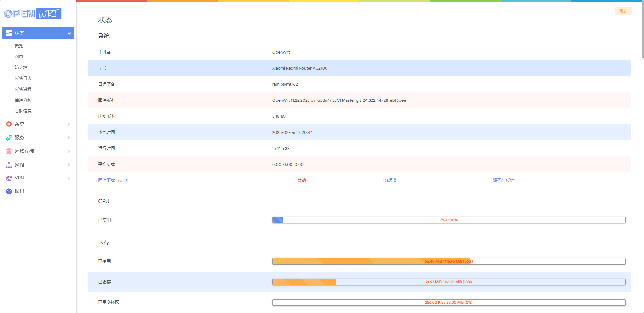Open the 系统进程 submenu item
The width and height of the screenshot is (644, 313).
pyautogui.click(x=23, y=89)
